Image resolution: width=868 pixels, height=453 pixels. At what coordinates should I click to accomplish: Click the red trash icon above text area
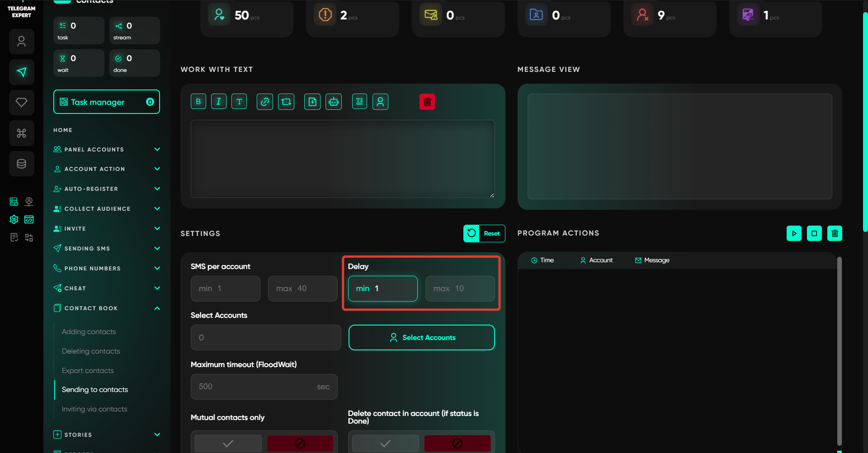click(x=427, y=102)
